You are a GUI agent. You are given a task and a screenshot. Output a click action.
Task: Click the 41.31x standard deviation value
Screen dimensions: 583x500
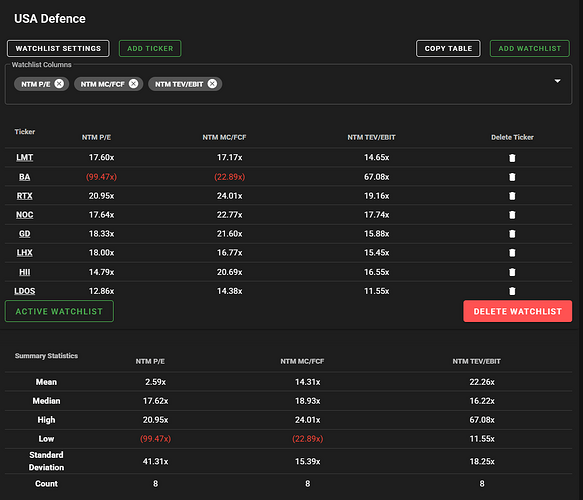(155, 461)
